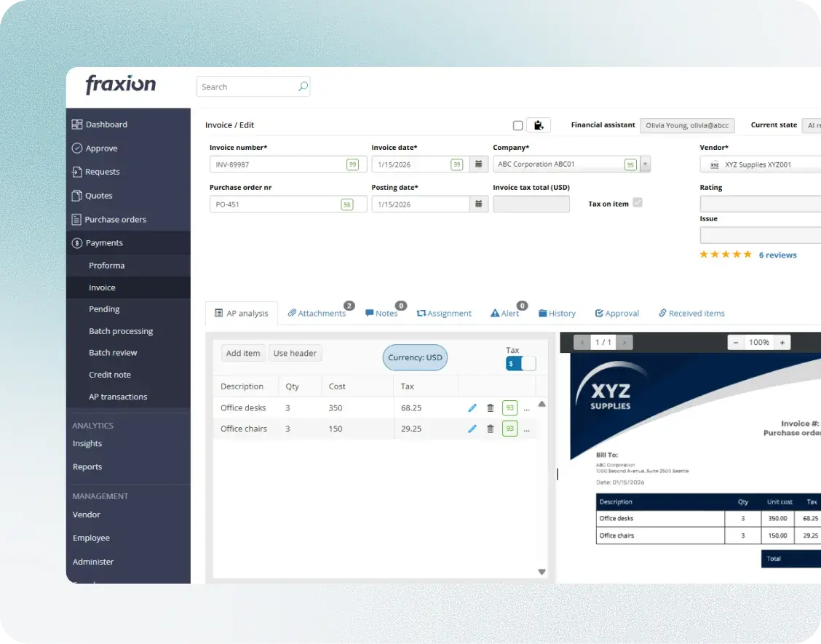The width and height of the screenshot is (821, 644).
Task: Open more options for Office desks row
Action: tap(527, 409)
